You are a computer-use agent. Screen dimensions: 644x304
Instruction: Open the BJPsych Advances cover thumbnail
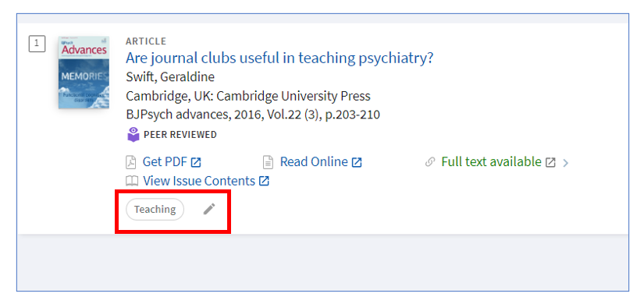tap(84, 72)
